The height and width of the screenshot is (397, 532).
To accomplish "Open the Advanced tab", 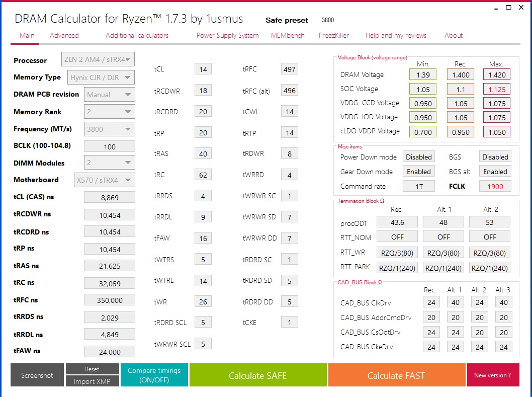I will tap(64, 35).
